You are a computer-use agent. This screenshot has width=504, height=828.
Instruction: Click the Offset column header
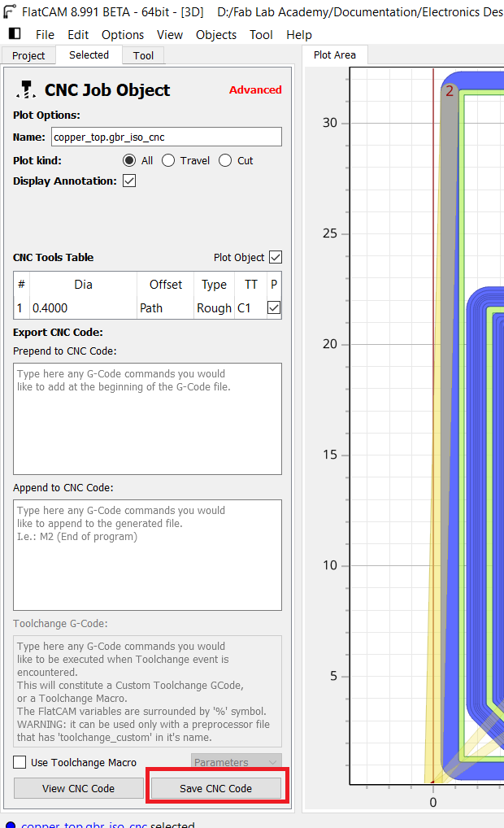pyautogui.click(x=165, y=285)
